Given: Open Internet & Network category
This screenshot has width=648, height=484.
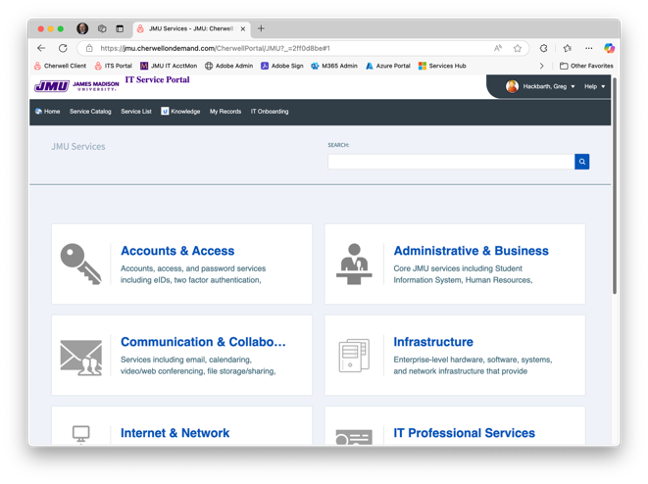Looking at the screenshot, I should [x=175, y=433].
